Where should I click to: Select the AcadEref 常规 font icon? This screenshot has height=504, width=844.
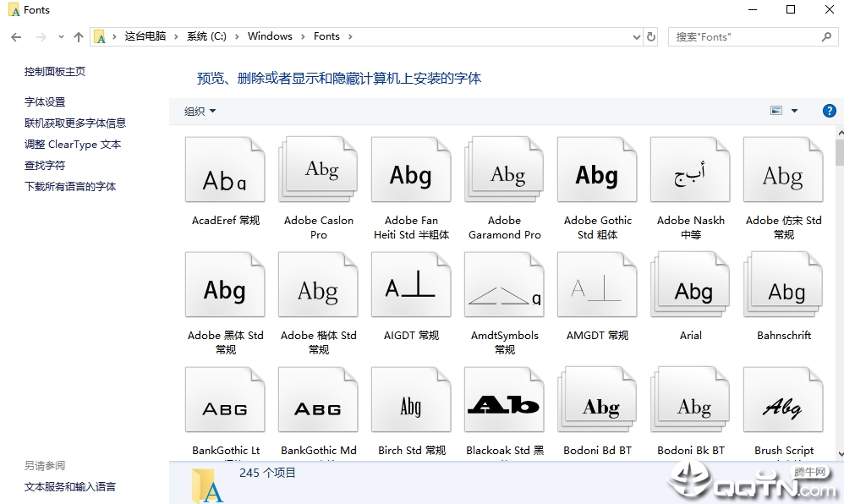(x=225, y=172)
